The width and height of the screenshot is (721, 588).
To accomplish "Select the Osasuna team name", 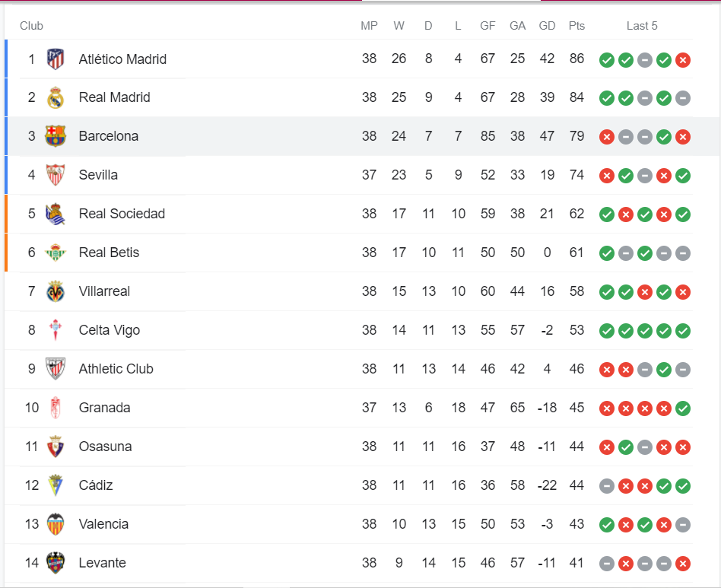I will click(105, 447).
